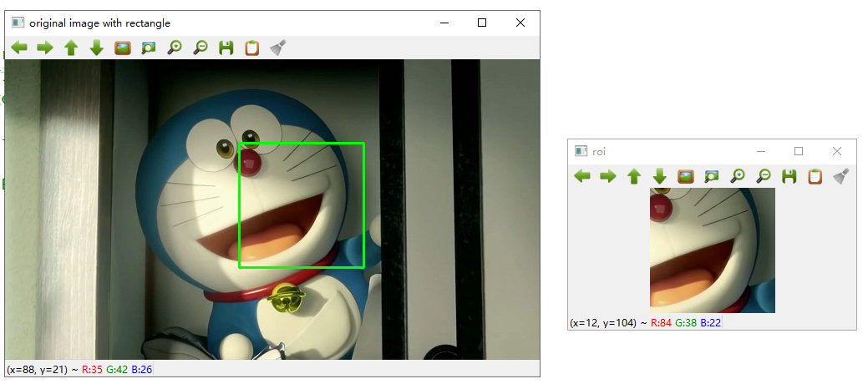Save current image in roi window
868x389 pixels.
[789, 176]
